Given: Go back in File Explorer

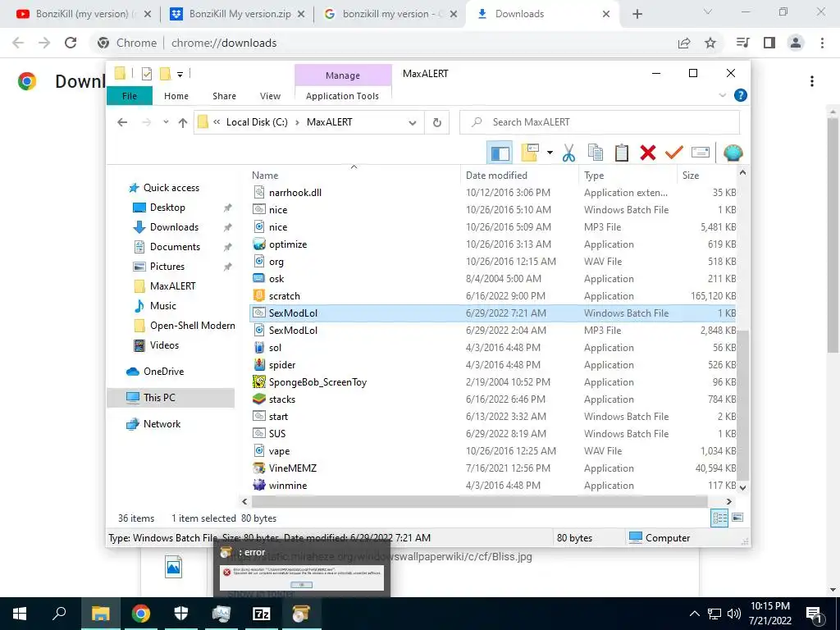Looking at the screenshot, I should coord(123,123).
